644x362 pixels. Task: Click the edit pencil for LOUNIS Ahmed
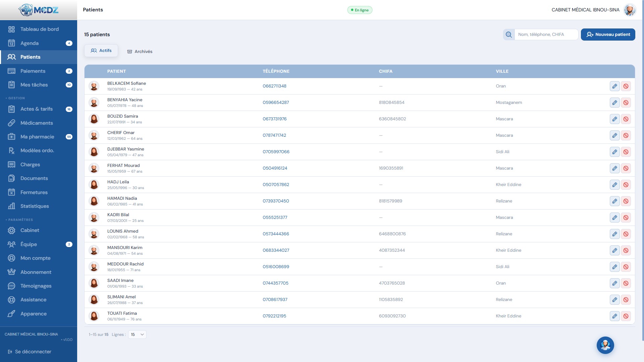click(614, 234)
